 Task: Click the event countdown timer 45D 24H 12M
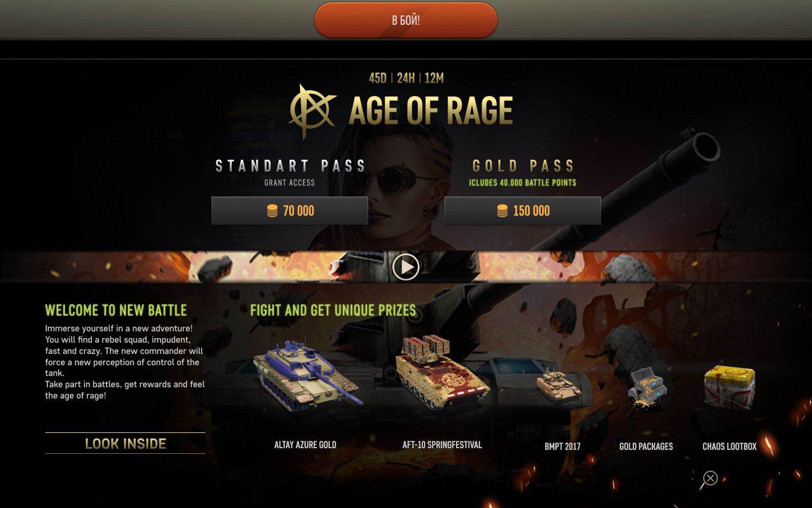tap(406, 78)
